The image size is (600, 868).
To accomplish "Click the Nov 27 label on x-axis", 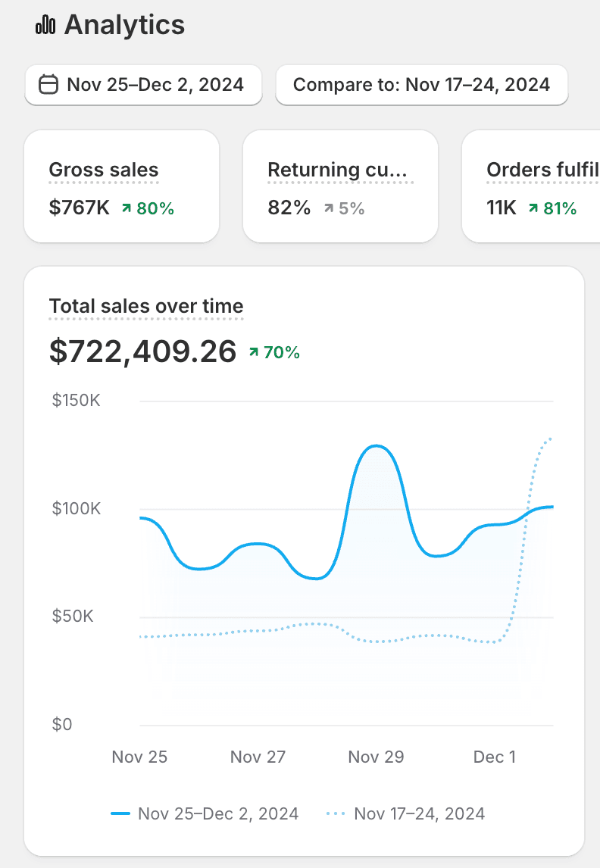I will click(x=258, y=757).
